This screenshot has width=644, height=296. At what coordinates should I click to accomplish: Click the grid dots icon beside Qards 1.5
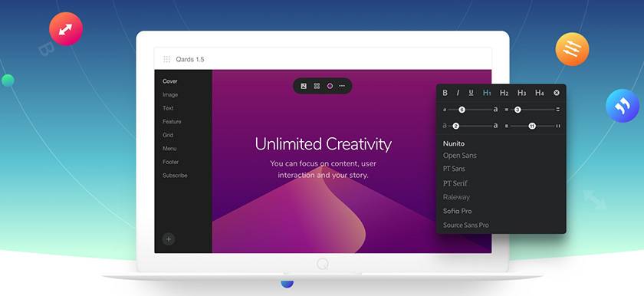[x=167, y=59]
